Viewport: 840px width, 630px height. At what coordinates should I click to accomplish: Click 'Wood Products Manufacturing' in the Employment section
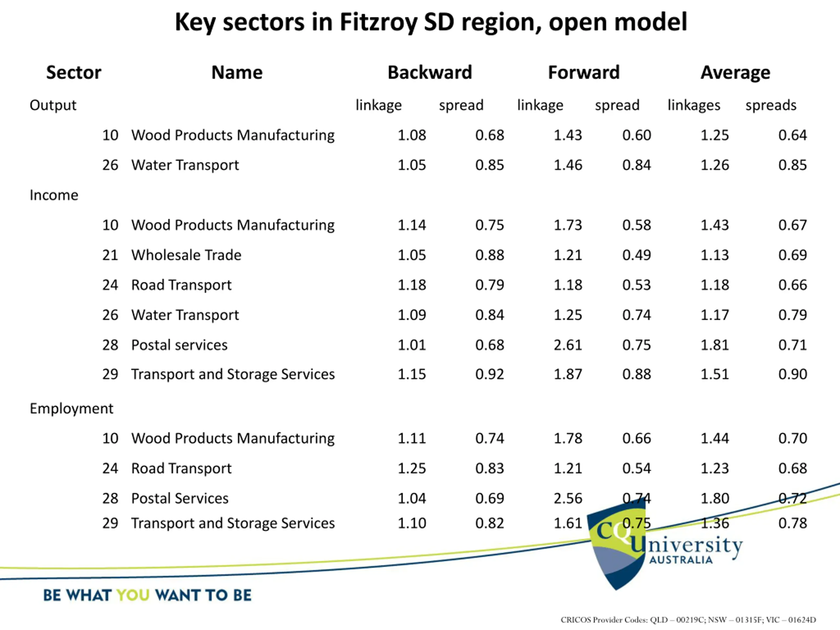point(233,439)
